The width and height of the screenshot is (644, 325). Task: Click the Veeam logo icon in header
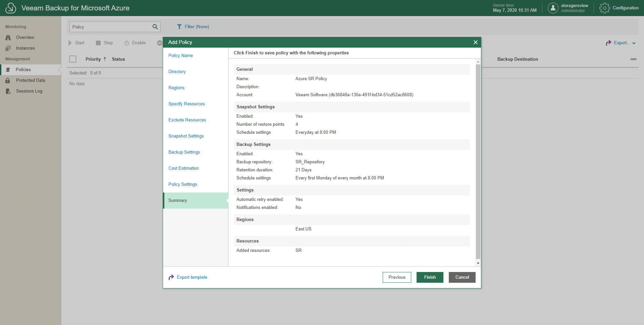[x=11, y=8]
